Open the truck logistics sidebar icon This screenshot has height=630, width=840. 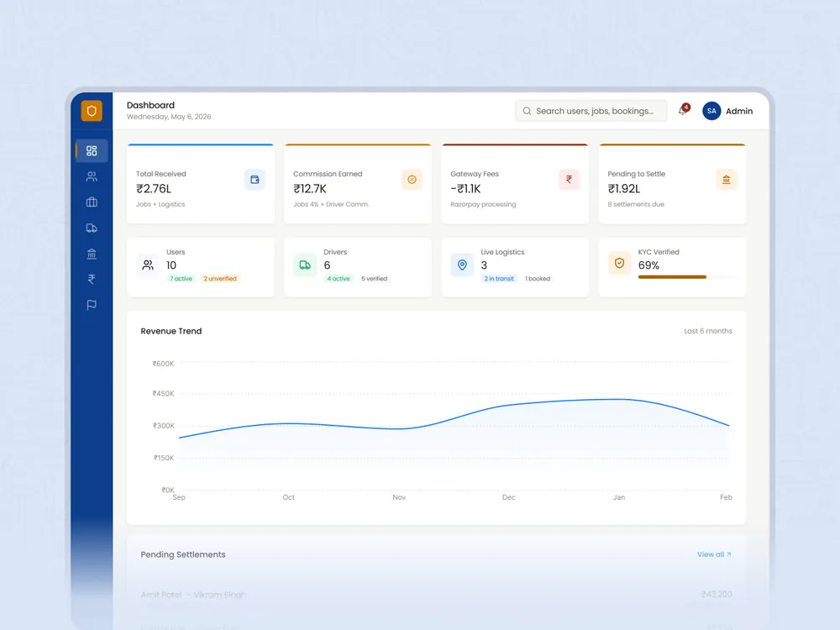(92, 228)
